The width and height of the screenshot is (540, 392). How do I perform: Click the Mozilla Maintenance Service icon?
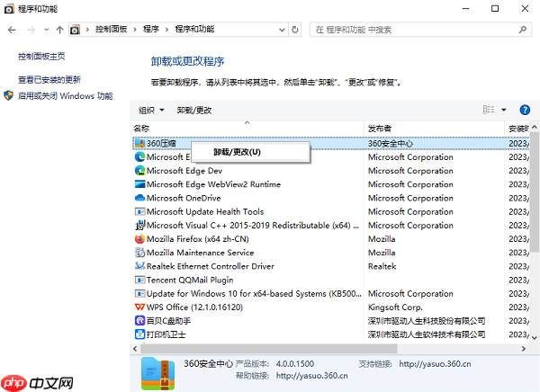pyautogui.click(x=139, y=253)
